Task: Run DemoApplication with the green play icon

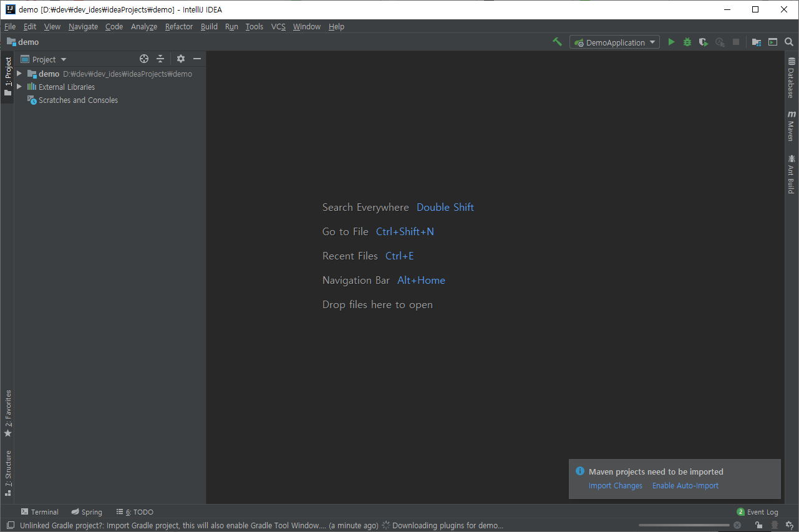Action: [x=671, y=42]
